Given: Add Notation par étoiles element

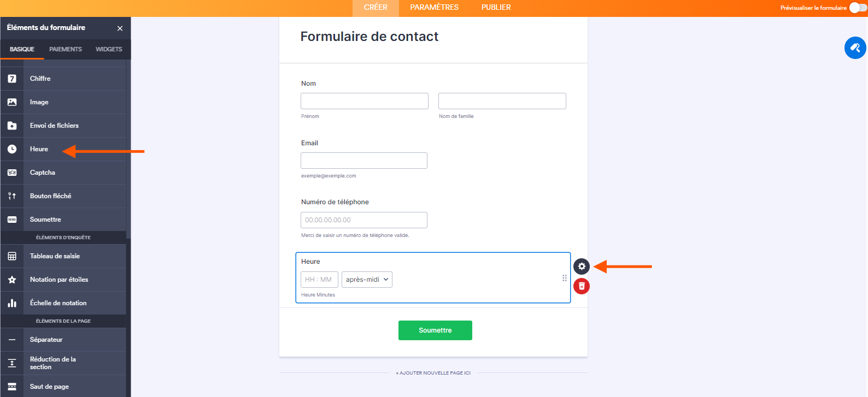Looking at the screenshot, I should [x=63, y=280].
